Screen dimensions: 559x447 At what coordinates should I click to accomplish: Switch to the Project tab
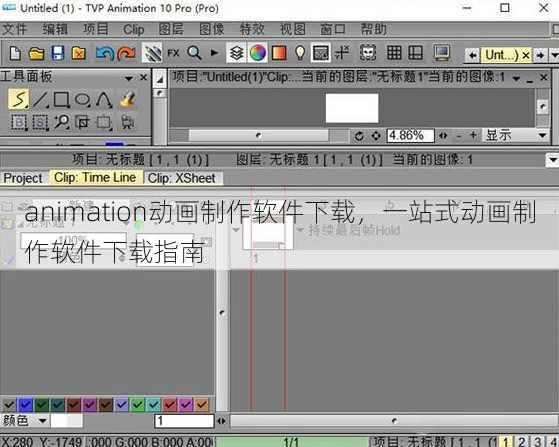pyautogui.click(x=23, y=178)
